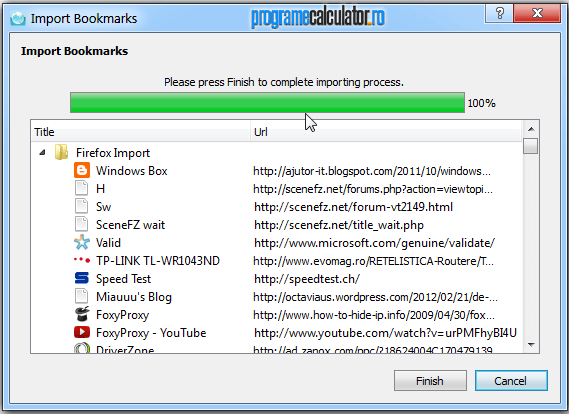
Task: Click the scrollbar up arrow
Action: tap(531, 129)
